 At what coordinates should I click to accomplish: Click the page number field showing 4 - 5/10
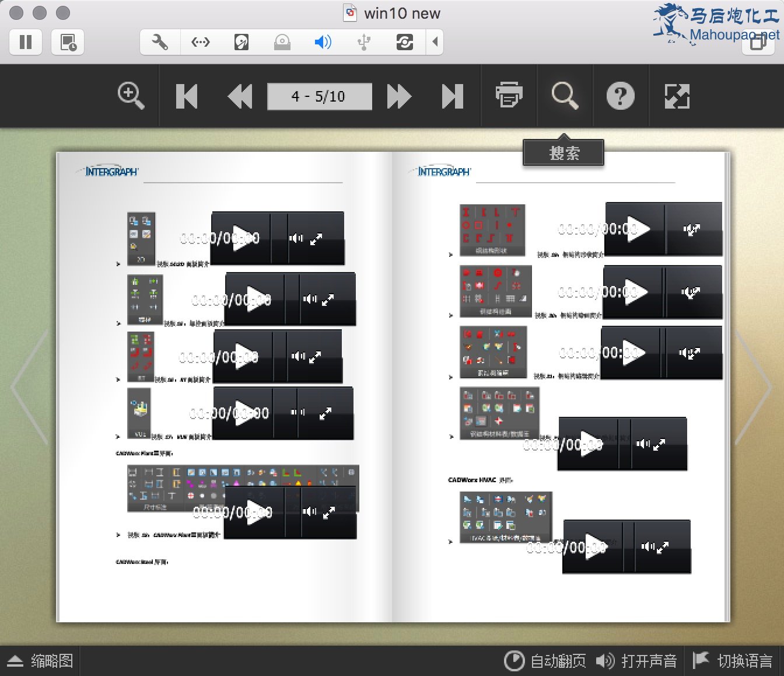point(319,96)
